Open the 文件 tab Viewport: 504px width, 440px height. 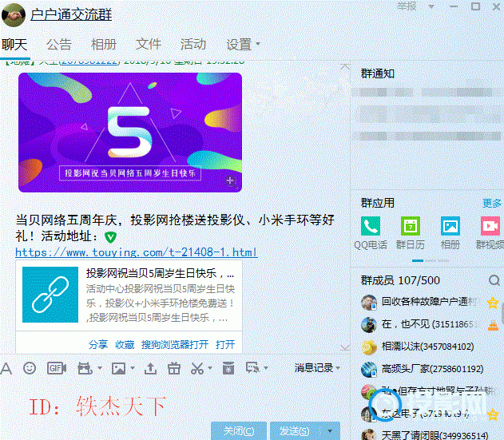pyautogui.click(x=149, y=45)
